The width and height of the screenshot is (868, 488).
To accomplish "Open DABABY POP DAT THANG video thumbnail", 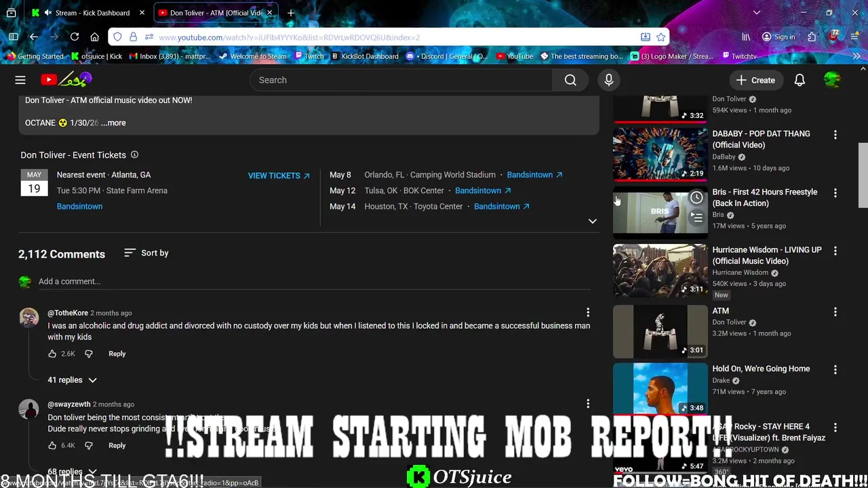I will point(660,155).
